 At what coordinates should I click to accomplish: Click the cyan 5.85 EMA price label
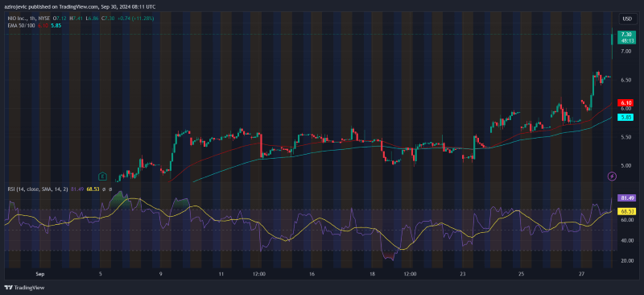(626, 117)
